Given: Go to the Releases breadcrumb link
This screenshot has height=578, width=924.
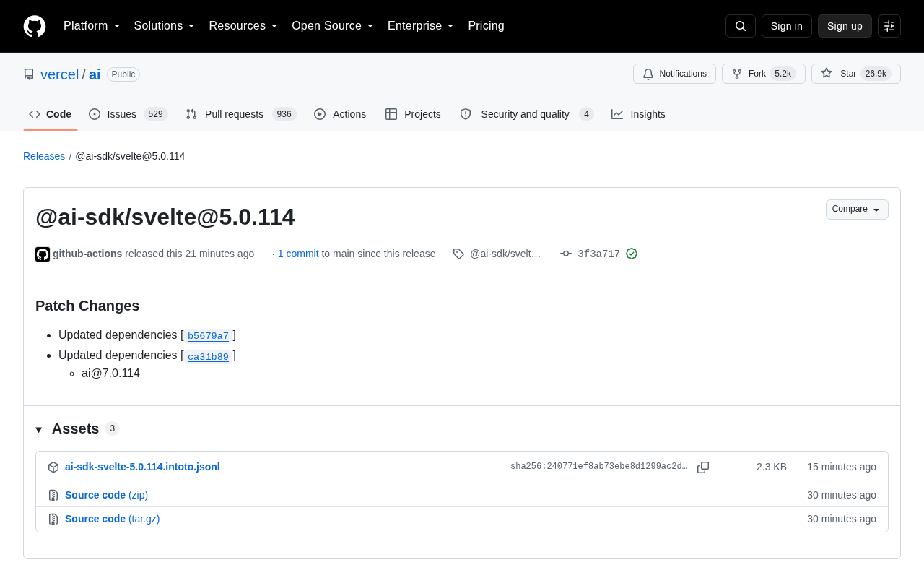Looking at the screenshot, I should [x=44, y=156].
